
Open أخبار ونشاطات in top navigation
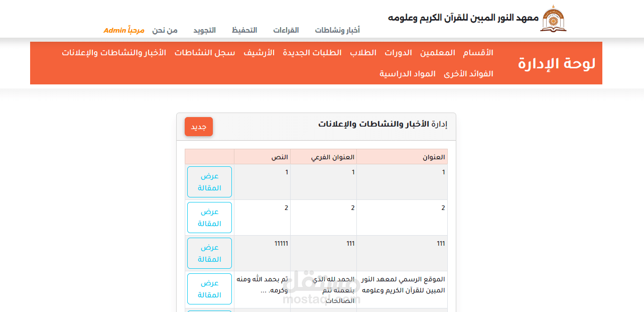click(337, 30)
